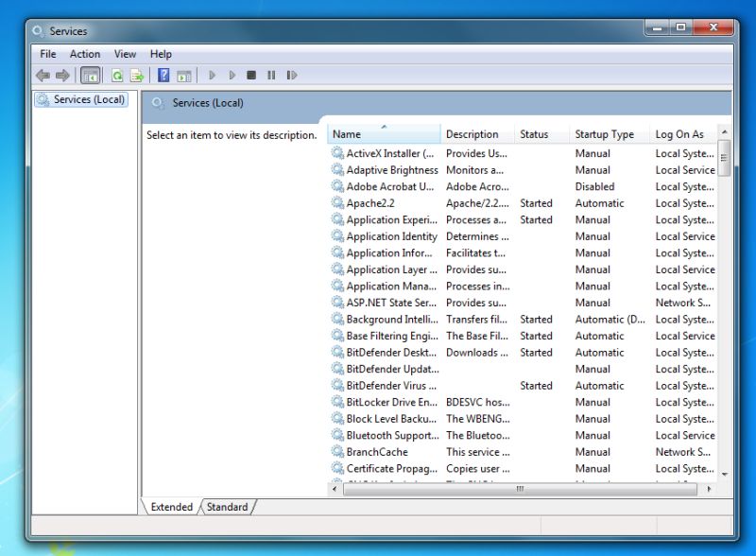This screenshot has width=756, height=556.
Task: Open Help using the question mark icon
Action: tap(161, 75)
